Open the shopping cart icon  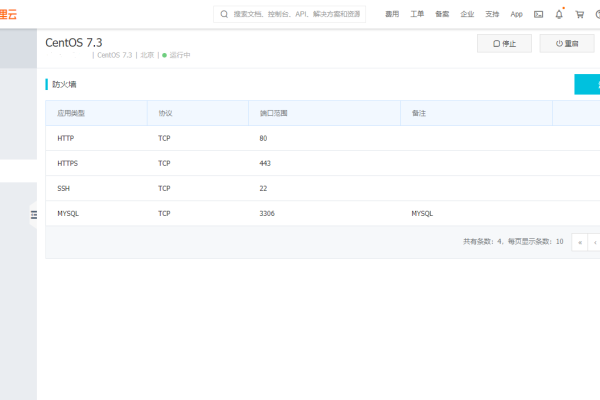tap(579, 14)
